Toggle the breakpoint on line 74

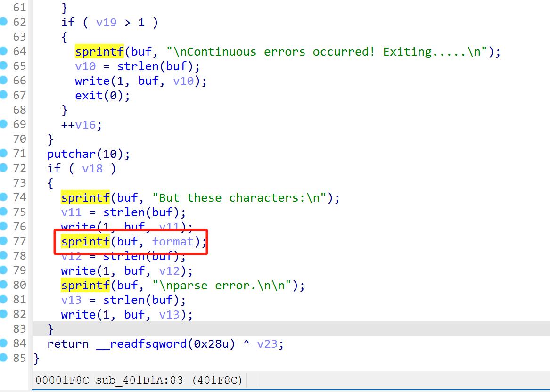pos(4,197)
